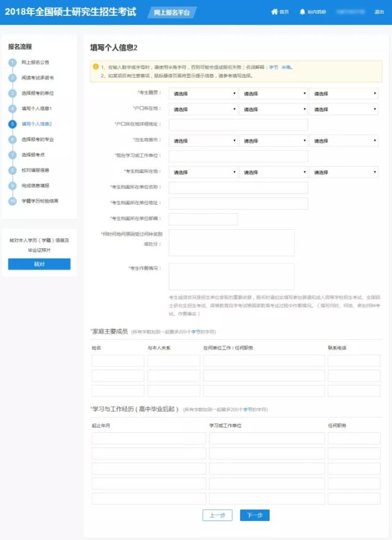The height and width of the screenshot is (540, 392).
Task: Click the 下一步 button
Action: pos(254,515)
